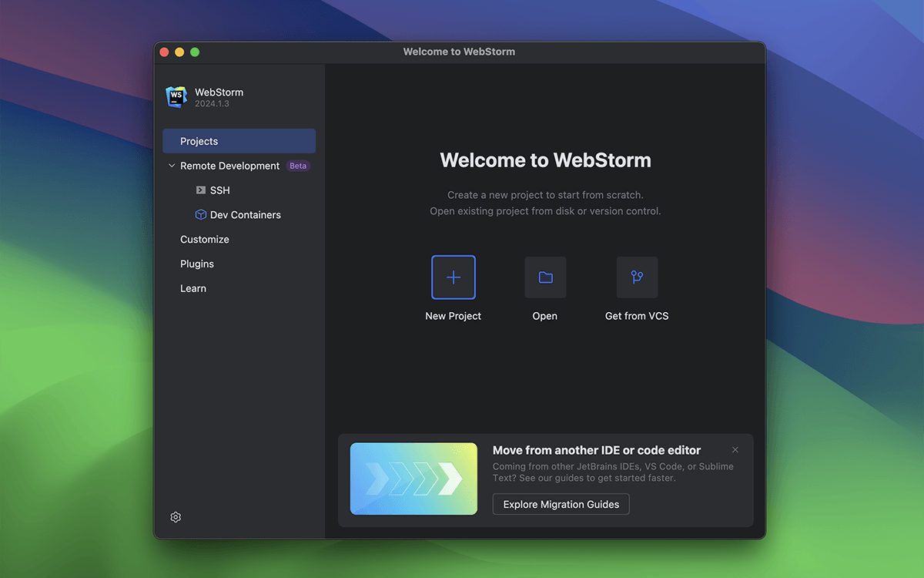Click the Welcome to WebStorm heading
The width and height of the screenshot is (924, 578).
(x=545, y=160)
